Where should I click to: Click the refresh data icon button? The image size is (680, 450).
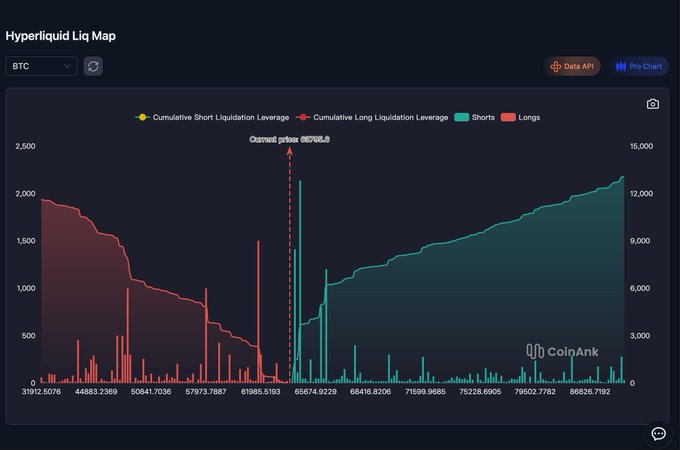pyautogui.click(x=93, y=66)
